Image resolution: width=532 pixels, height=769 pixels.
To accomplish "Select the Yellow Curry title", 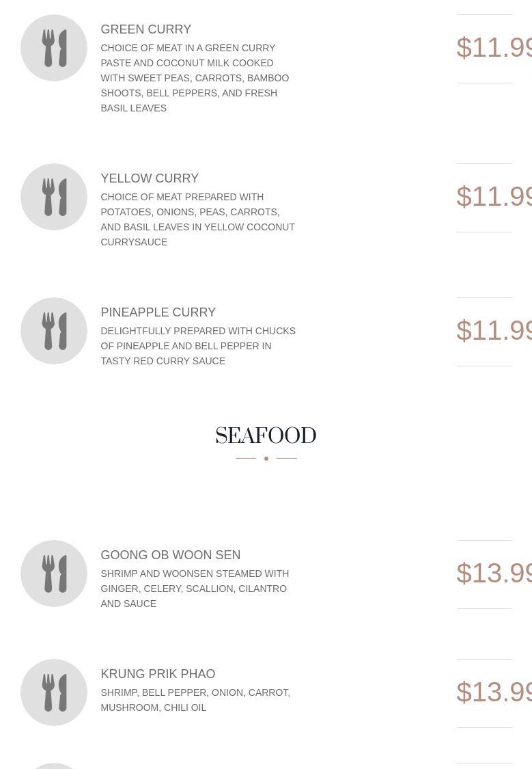I will [x=150, y=178].
